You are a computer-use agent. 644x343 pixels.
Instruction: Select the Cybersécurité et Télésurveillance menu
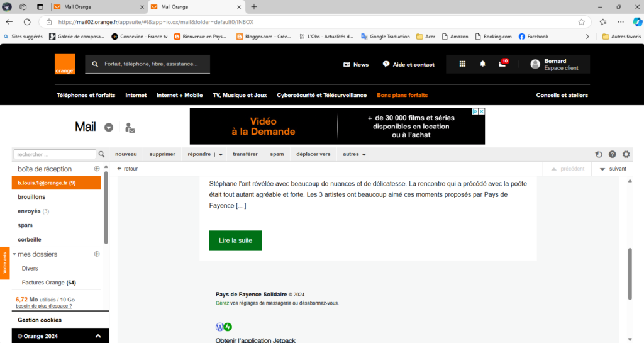[321, 95]
